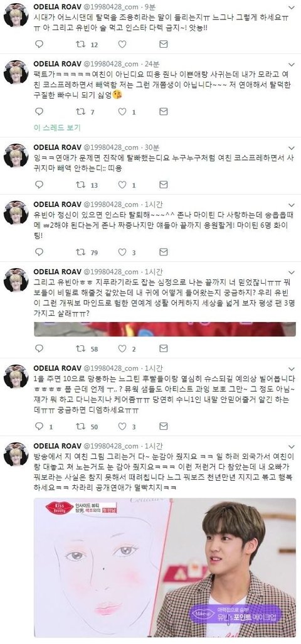Image resolution: width=301 pixels, height=644 pixels.
Task: Reply to the tweet with 50 retweets
Action: point(39,427)
